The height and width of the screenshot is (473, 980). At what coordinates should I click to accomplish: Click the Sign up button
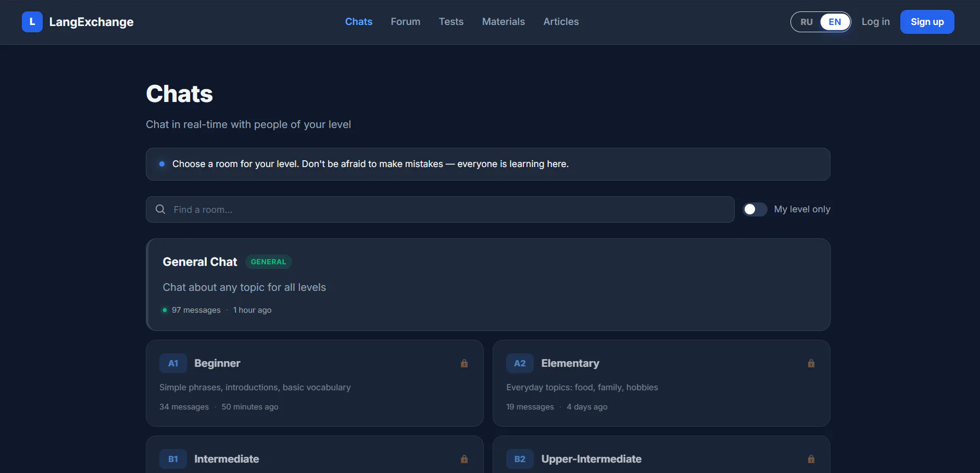point(927,22)
